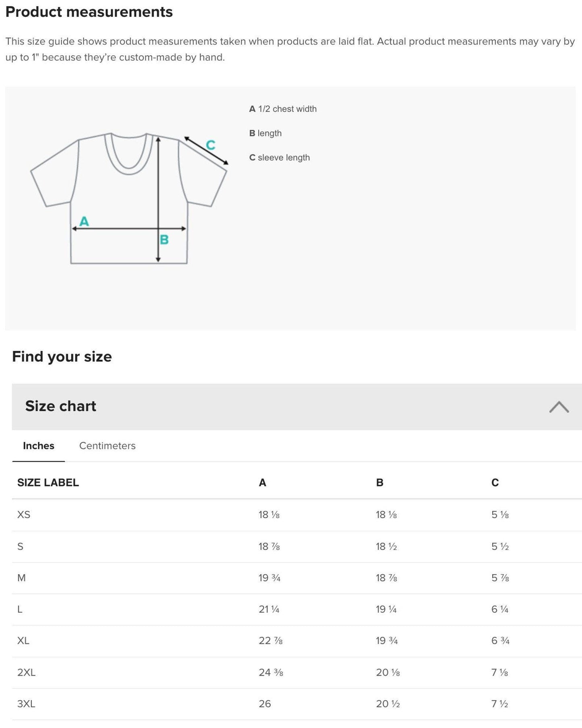
Task: Click the '1/2 chest width' label
Action: click(283, 109)
